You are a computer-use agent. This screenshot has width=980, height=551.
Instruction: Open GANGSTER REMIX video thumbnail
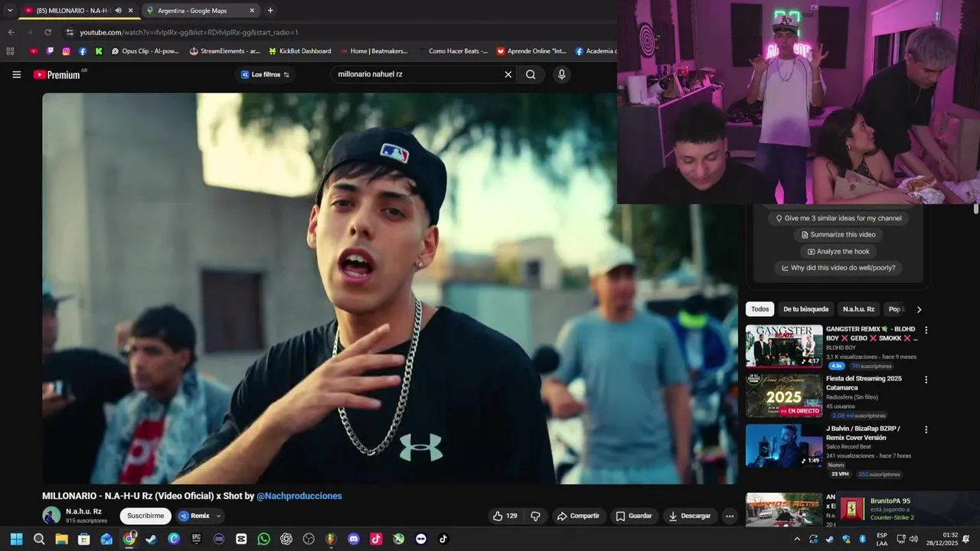click(x=784, y=346)
